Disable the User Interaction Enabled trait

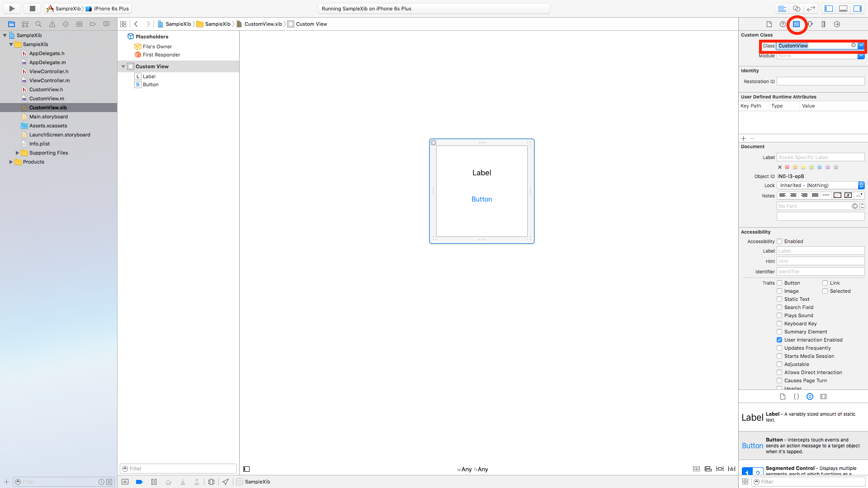point(779,340)
